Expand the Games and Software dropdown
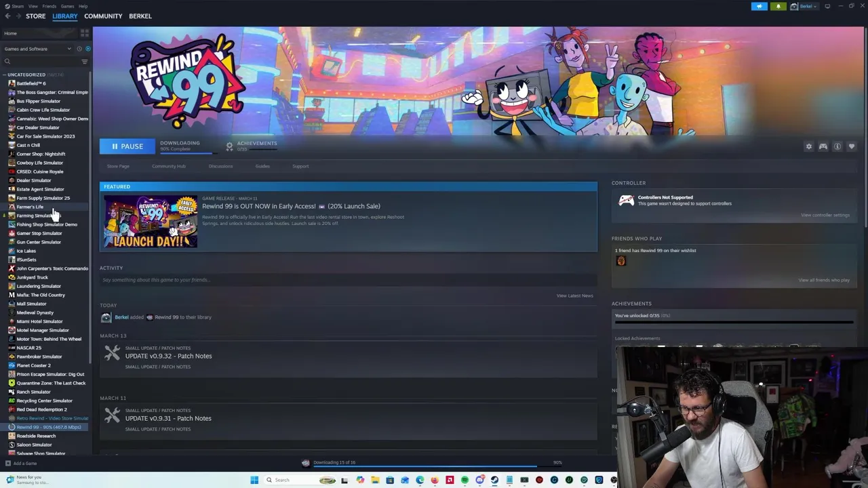 pyautogui.click(x=37, y=49)
